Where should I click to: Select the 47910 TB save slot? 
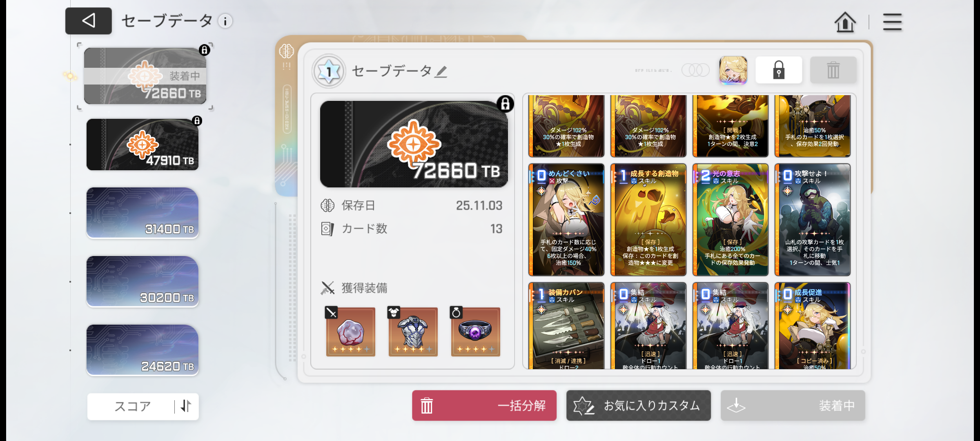tap(143, 145)
